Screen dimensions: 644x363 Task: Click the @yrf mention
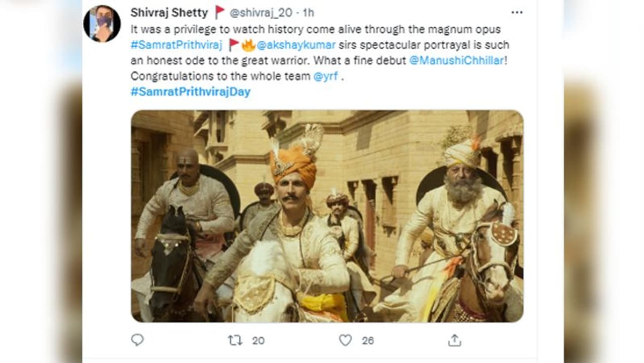(326, 76)
